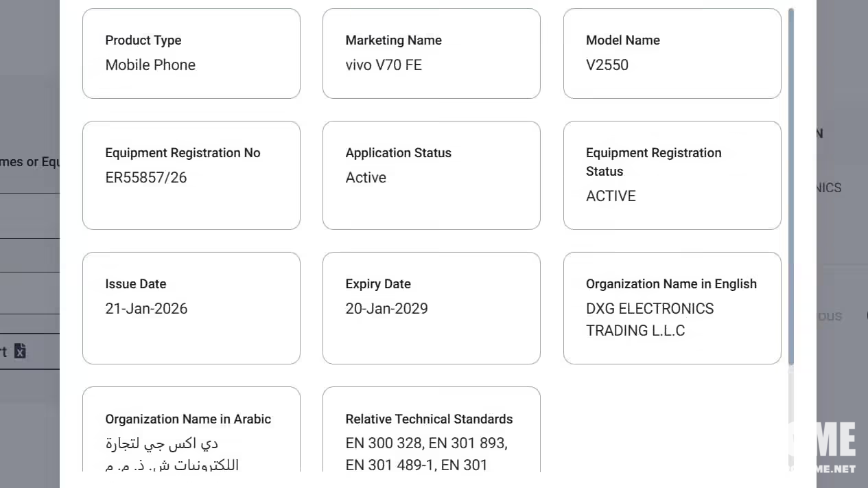Click the Marketing Name label
This screenshot has height=488, width=868.
click(x=393, y=40)
